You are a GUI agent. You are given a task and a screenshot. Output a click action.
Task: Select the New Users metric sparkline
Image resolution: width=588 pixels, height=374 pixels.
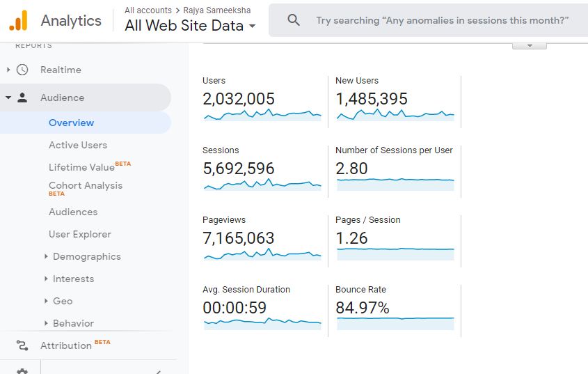(x=395, y=114)
